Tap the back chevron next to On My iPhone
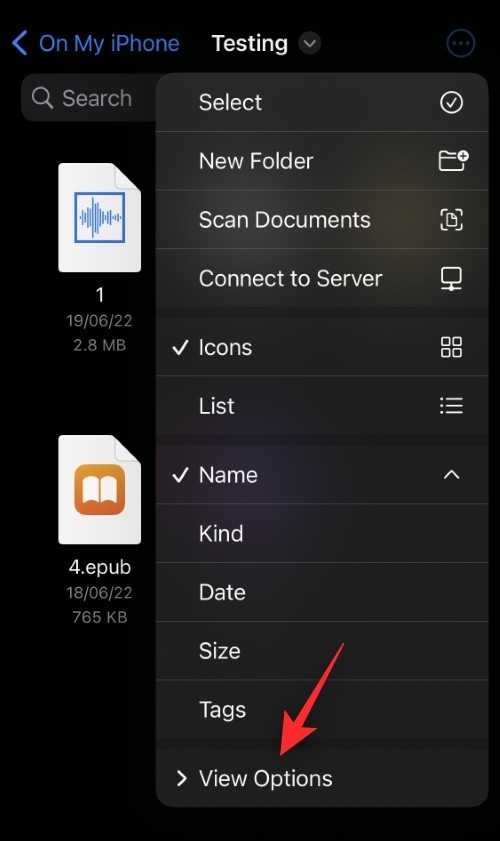This screenshot has width=500, height=841. point(20,43)
